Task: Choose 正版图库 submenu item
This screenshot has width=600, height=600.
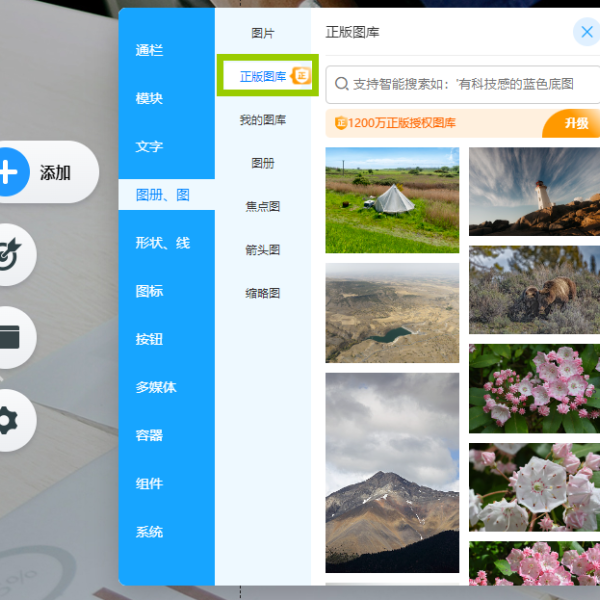Action: (x=263, y=77)
